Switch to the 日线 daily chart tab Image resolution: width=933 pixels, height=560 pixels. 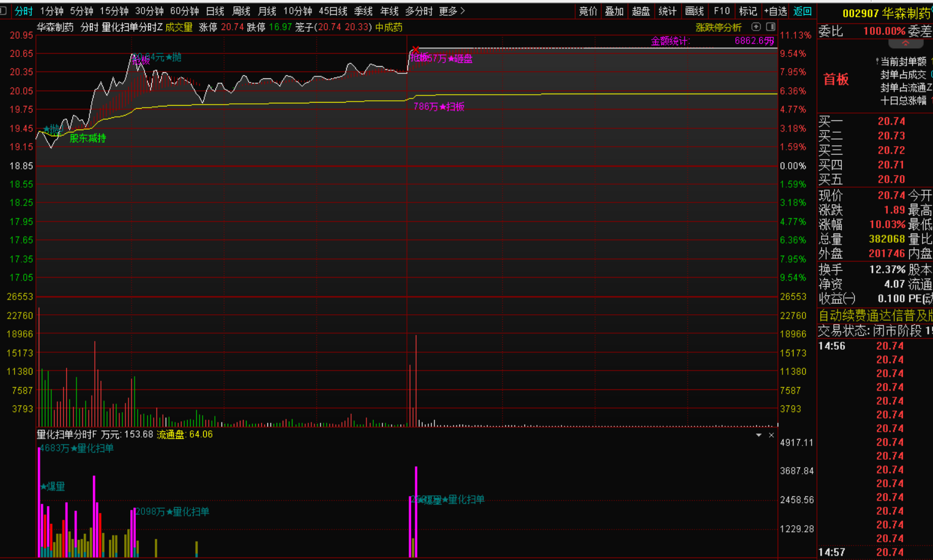[215, 11]
